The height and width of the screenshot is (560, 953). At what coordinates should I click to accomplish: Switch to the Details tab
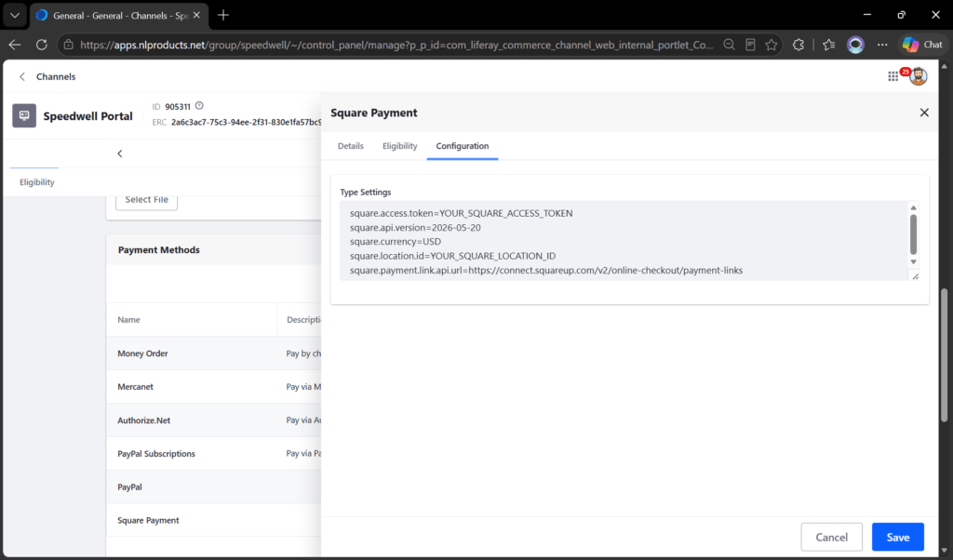click(x=351, y=146)
